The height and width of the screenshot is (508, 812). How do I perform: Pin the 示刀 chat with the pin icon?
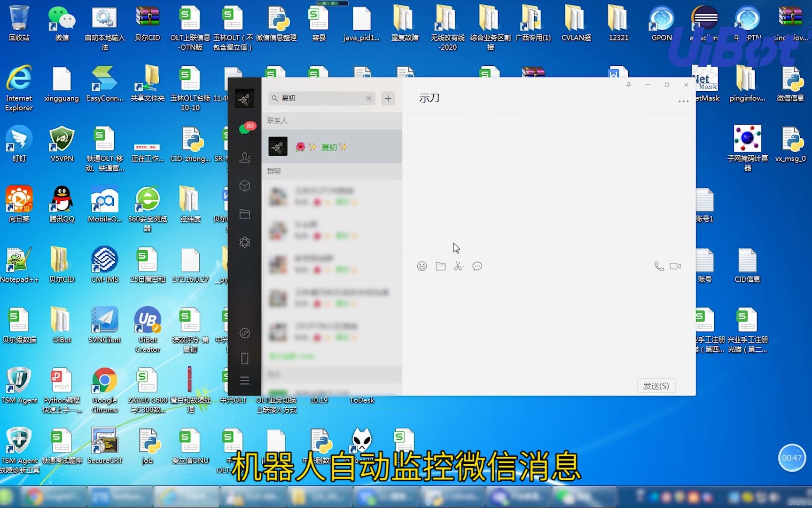click(x=628, y=85)
